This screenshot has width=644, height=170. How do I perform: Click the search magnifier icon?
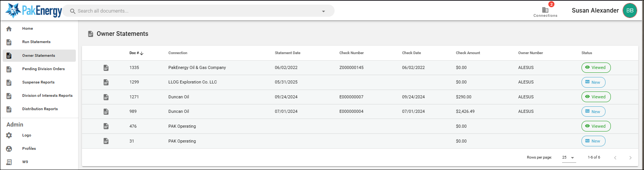72,11
